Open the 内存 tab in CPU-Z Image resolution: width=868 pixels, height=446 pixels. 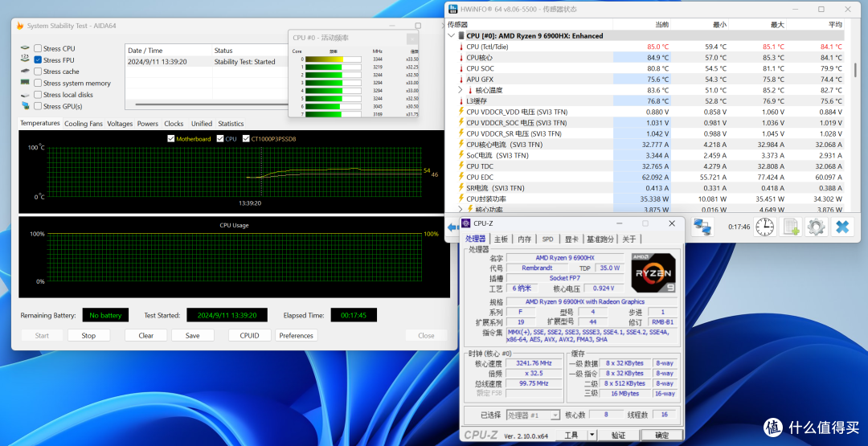[524, 239]
